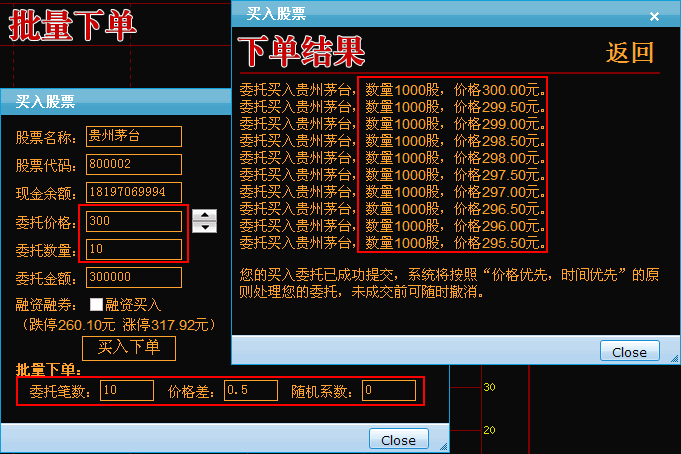
Task: Select the order line with 价格296.50元
Action: 393,209
